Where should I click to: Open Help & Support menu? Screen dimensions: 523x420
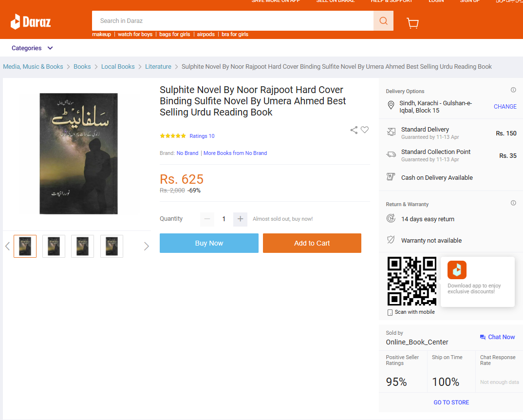[392, 1]
